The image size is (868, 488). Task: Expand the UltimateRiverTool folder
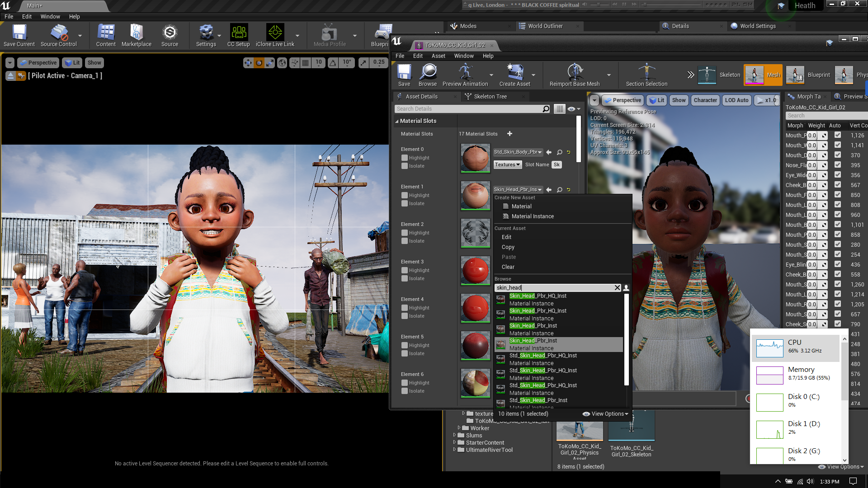pos(454,450)
